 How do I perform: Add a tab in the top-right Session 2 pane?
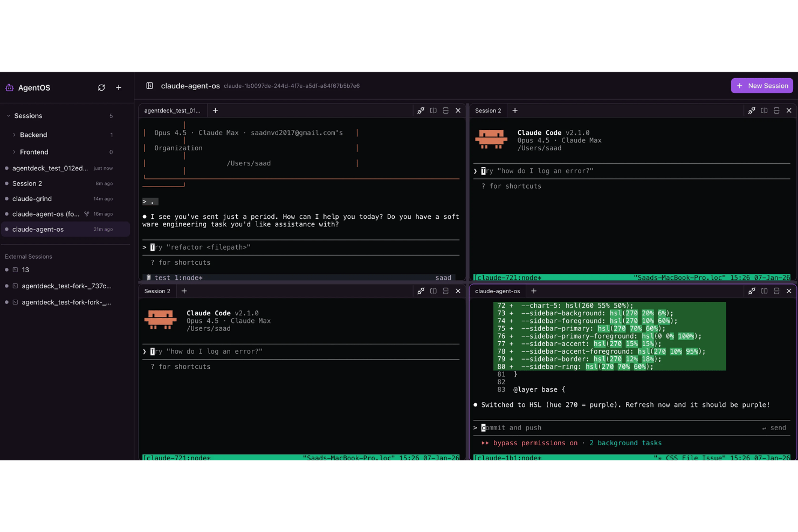pyautogui.click(x=515, y=110)
